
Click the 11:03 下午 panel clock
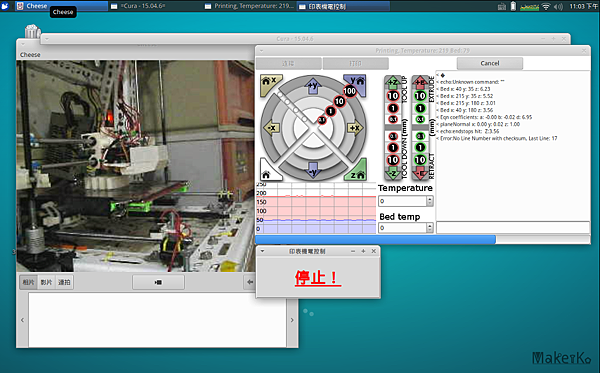click(x=583, y=6)
